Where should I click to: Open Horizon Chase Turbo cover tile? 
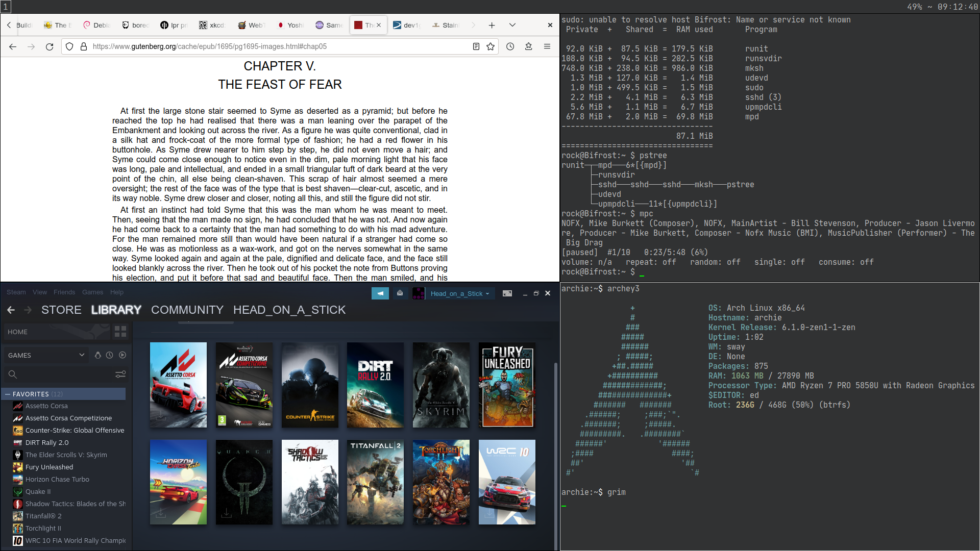coord(178,482)
